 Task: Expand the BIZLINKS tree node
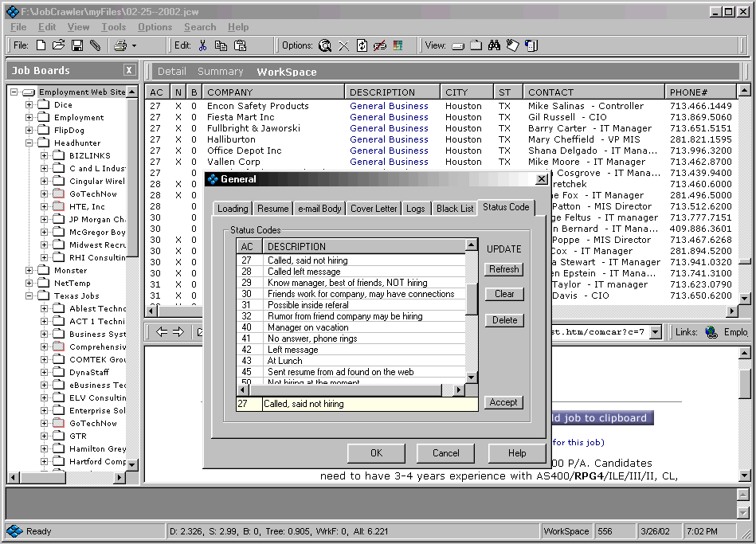[x=44, y=155]
